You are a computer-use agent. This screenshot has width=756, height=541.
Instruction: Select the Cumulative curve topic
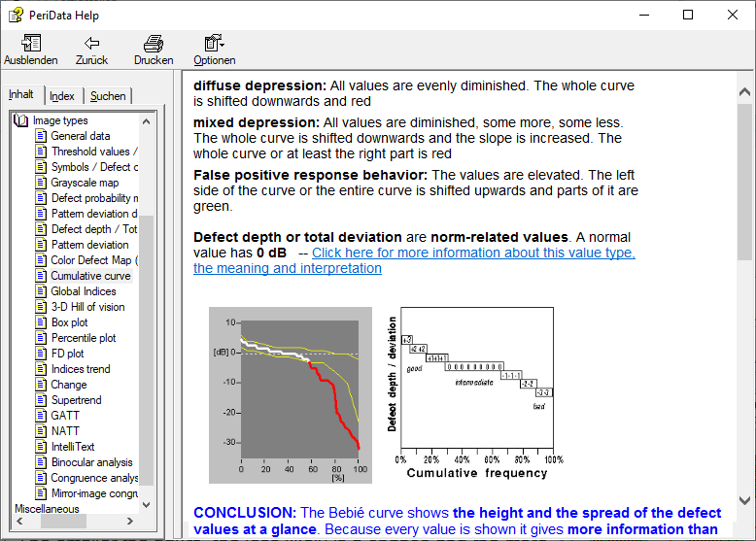(x=90, y=276)
